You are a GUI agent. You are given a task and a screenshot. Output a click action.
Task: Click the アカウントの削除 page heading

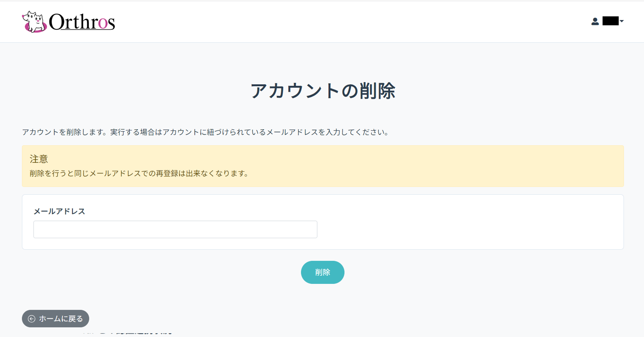[323, 91]
